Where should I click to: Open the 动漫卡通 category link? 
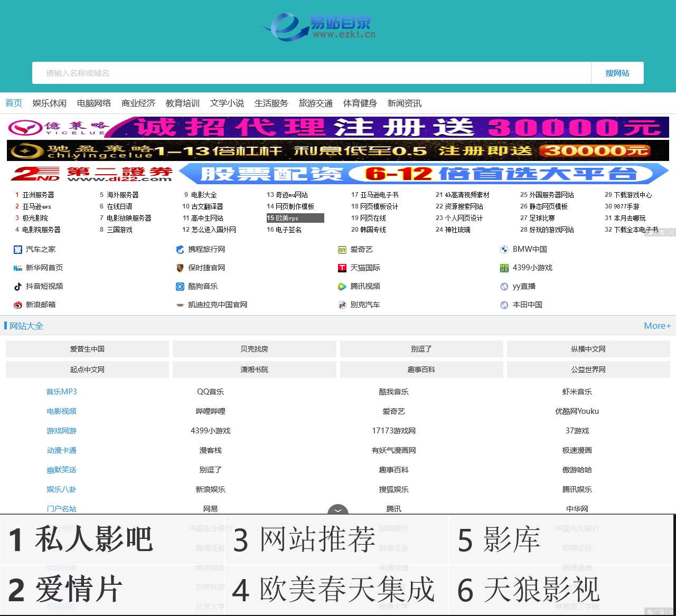point(62,450)
